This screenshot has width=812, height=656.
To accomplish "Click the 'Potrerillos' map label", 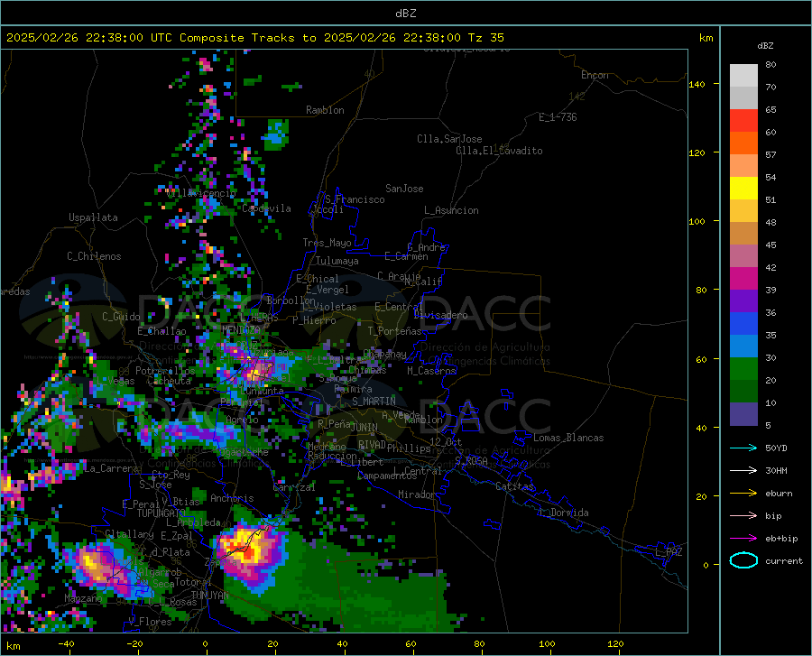I will [x=165, y=371].
